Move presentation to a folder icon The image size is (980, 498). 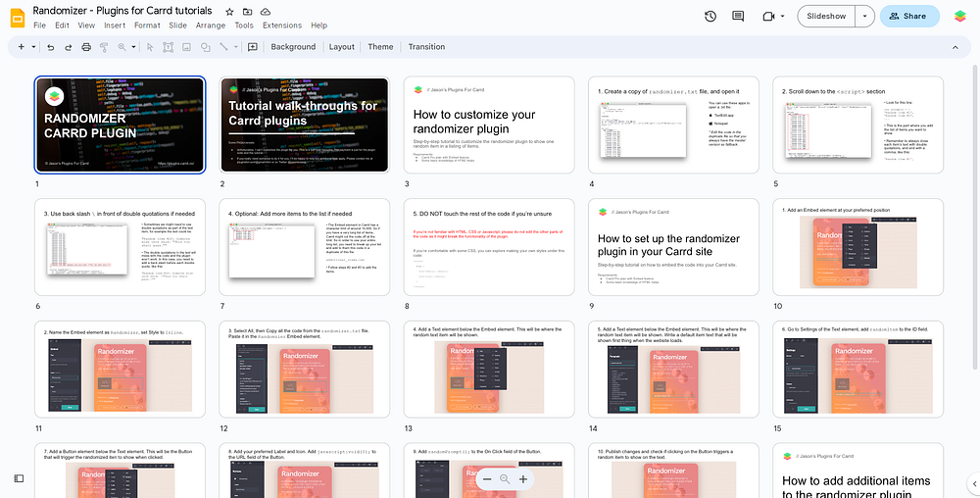[248, 12]
